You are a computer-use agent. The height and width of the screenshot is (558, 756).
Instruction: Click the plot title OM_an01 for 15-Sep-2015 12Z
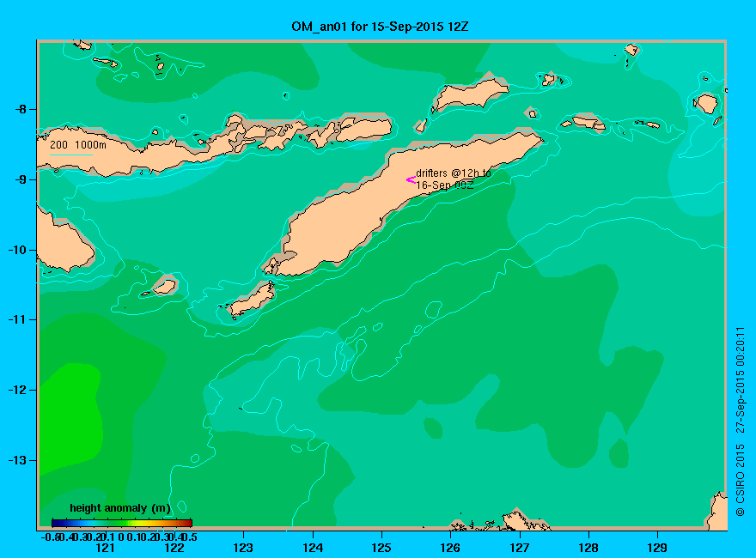click(380, 27)
